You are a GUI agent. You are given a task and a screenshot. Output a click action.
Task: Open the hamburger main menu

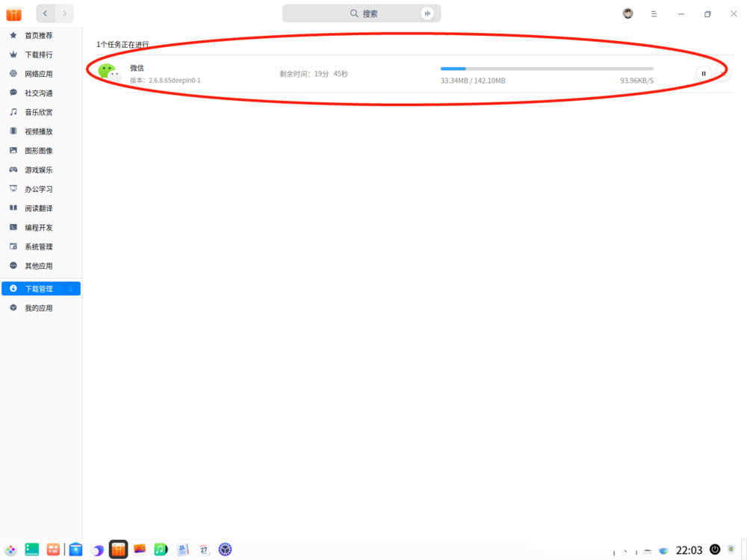(654, 13)
